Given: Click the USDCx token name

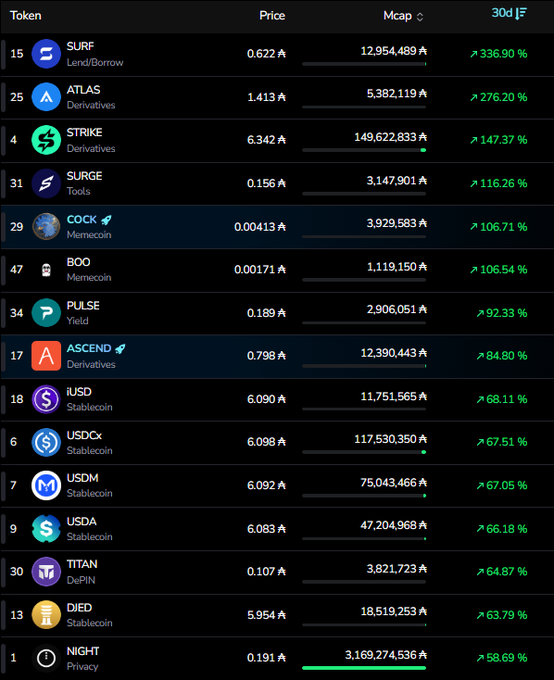Looking at the screenshot, I should 84,435.
